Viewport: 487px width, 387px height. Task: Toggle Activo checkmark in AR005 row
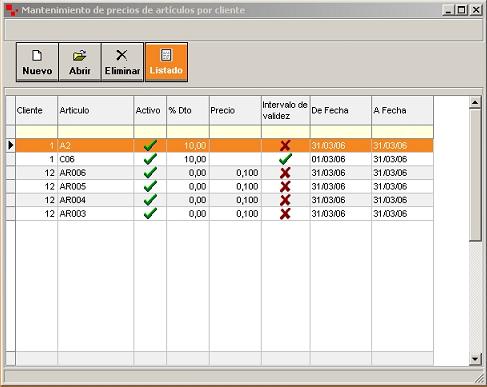click(150, 187)
